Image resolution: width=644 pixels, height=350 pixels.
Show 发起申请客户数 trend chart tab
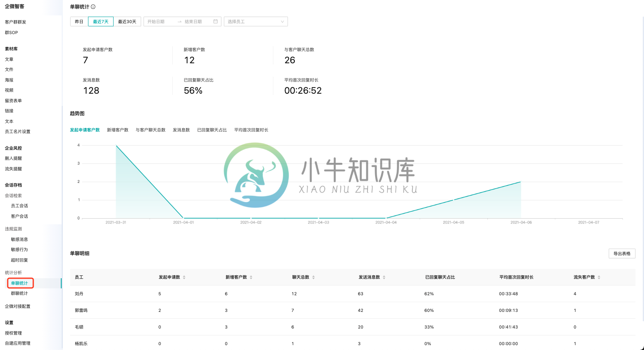pos(85,130)
